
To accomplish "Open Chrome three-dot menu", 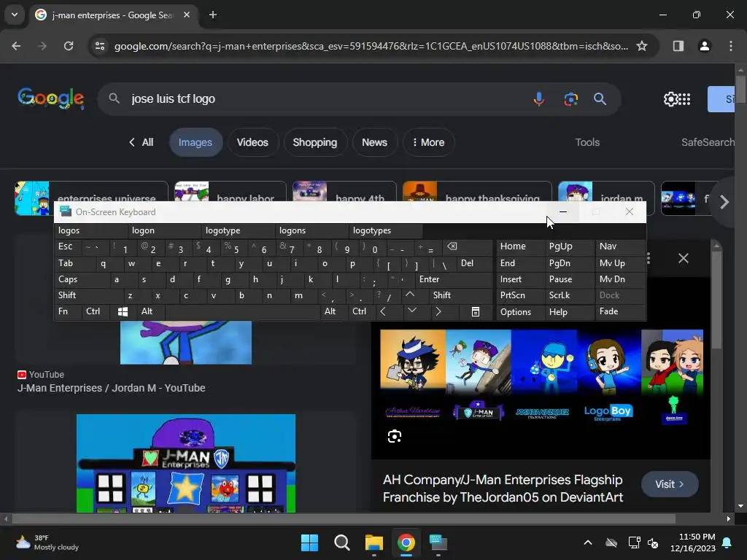I will pos(730,46).
